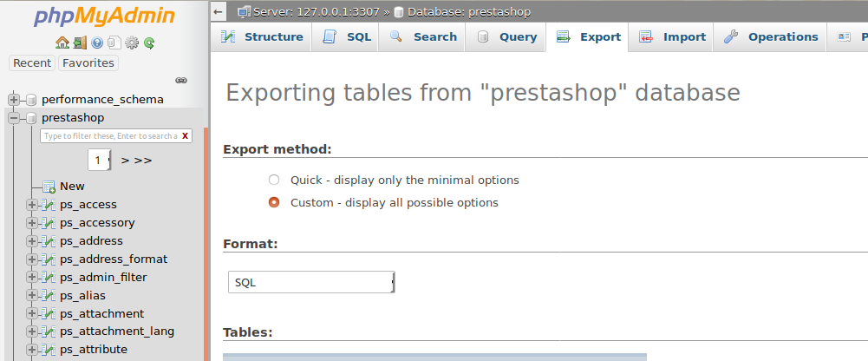This screenshot has width=868, height=361.
Task: Select Quick minimal options radio button
Action: tap(273, 180)
